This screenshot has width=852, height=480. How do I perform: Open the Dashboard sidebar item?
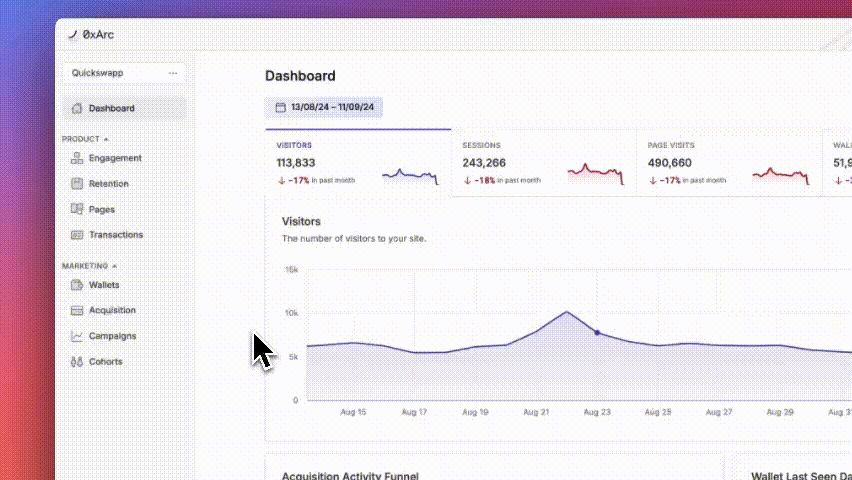[124, 108]
